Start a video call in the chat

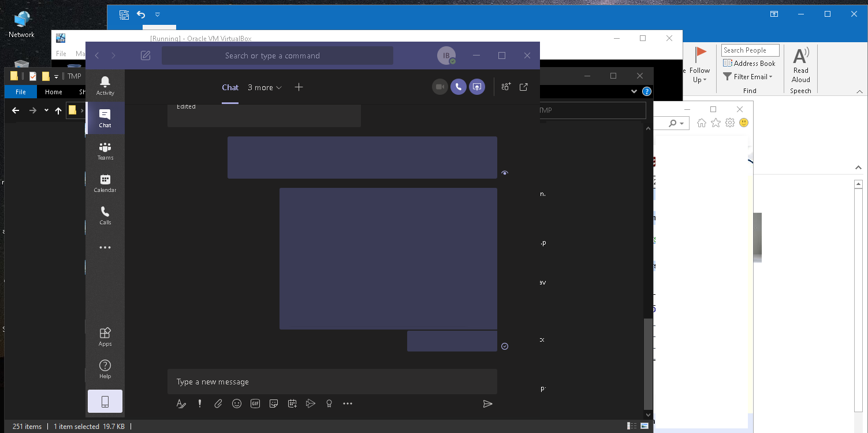pyautogui.click(x=440, y=87)
